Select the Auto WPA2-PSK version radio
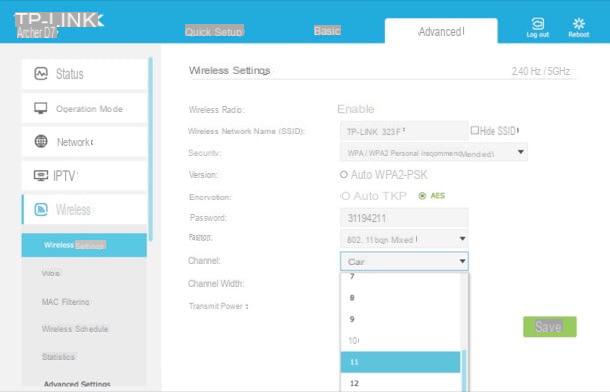The height and width of the screenshot is (392, 610). [x=344, y=174]
